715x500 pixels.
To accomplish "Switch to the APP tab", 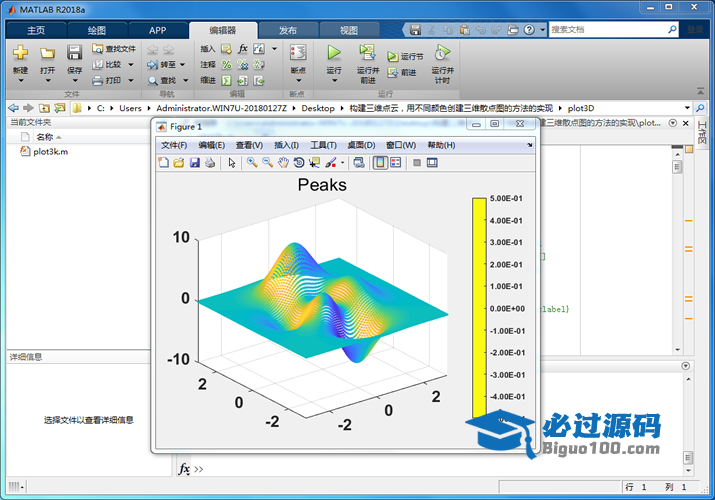I will click(157, 31).
